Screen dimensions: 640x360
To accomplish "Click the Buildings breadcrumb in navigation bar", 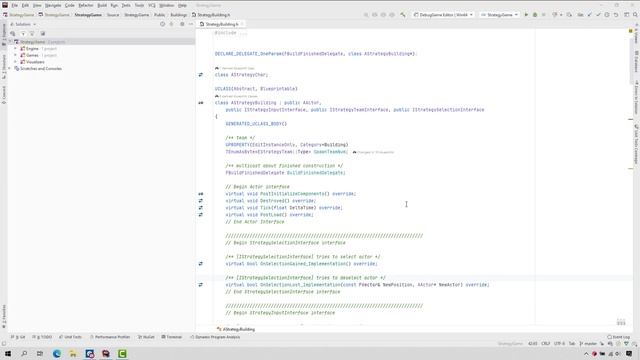I will click(x=179, y=15).
